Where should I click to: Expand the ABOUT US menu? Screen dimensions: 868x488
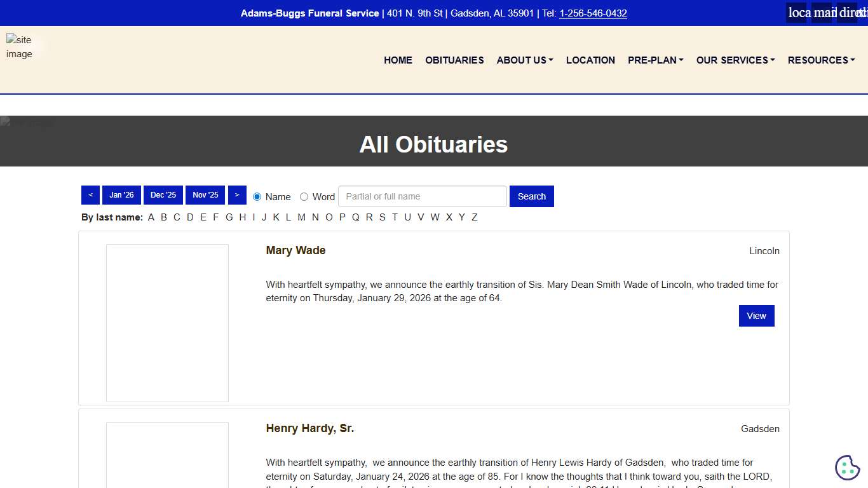coord(525,60)
